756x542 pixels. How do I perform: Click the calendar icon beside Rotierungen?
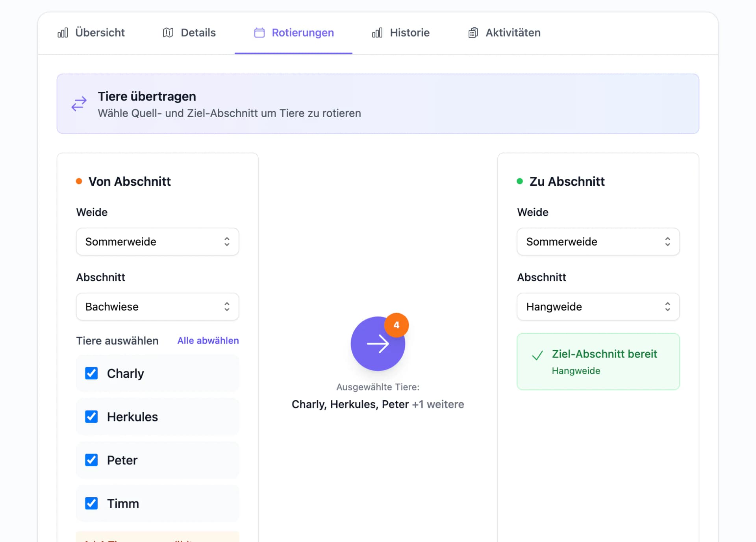point(259,33)
